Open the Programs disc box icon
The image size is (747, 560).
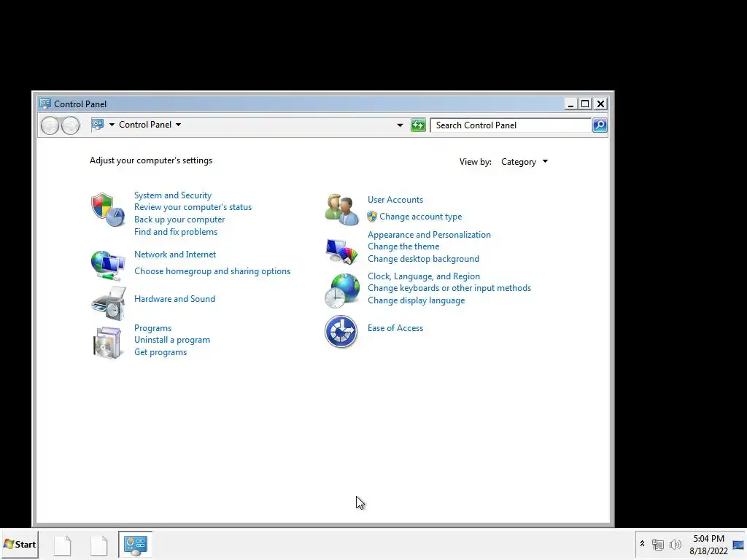[108, 343]
